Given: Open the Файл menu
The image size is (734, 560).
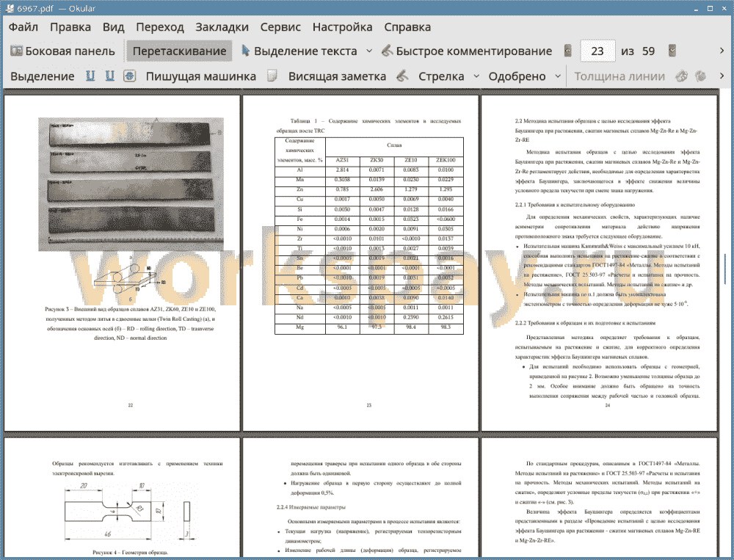Looking at the screenshot, I should tap(23, 27).
